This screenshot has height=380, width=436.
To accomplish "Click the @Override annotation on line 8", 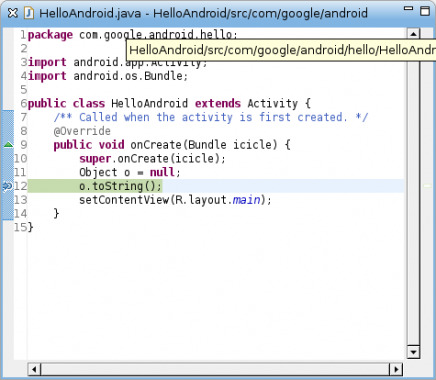I will point(82,131).
